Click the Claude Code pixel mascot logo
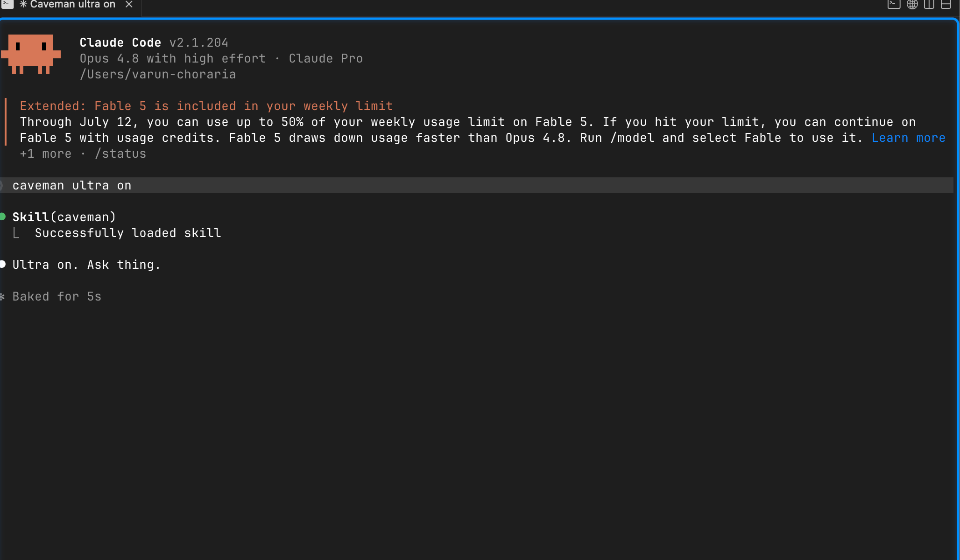 31,54
